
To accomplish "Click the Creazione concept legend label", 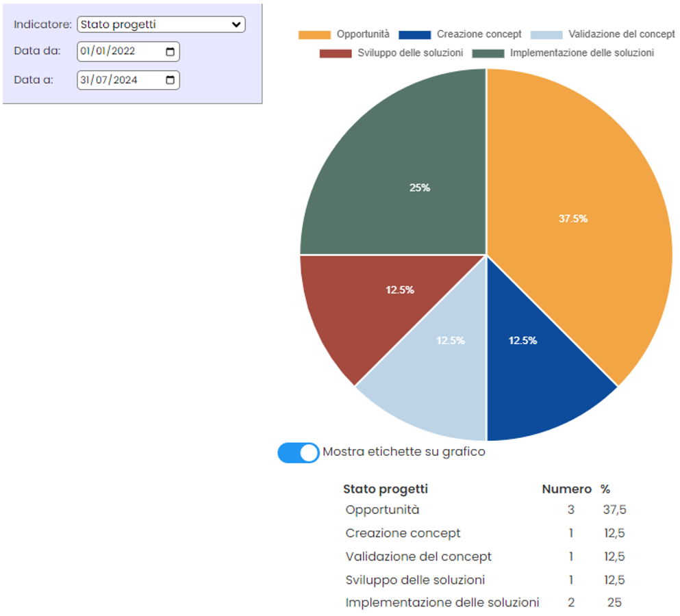I will [479, 34].
